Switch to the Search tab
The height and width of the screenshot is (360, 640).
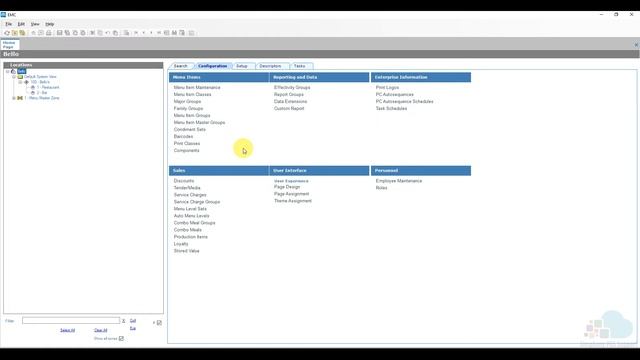click(x=180, y=66)
